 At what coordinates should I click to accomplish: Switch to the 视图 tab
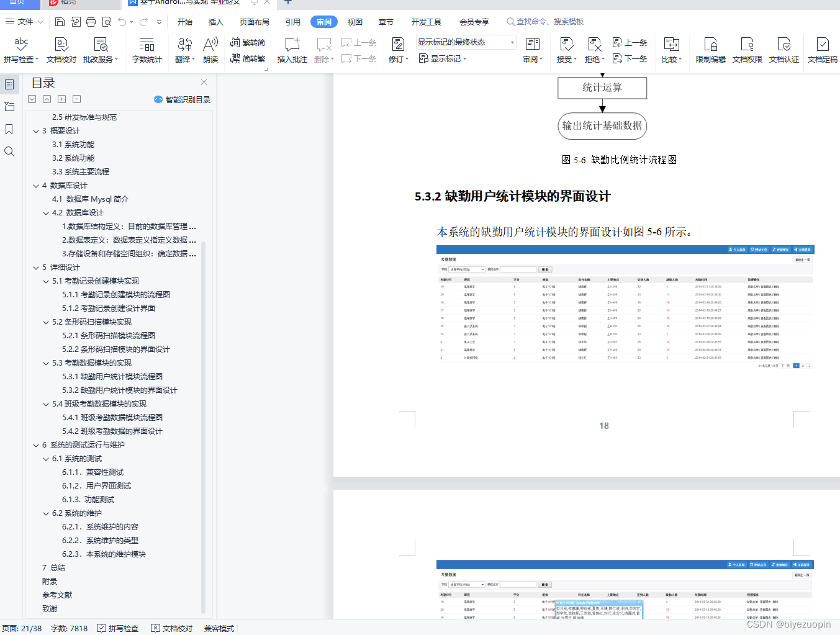355,22
